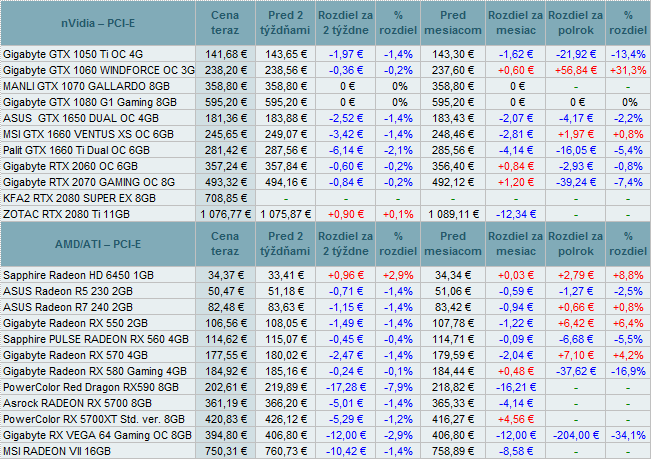Click the monthly difference '-12,34 €'
The image size is (651, 459).
516,215
